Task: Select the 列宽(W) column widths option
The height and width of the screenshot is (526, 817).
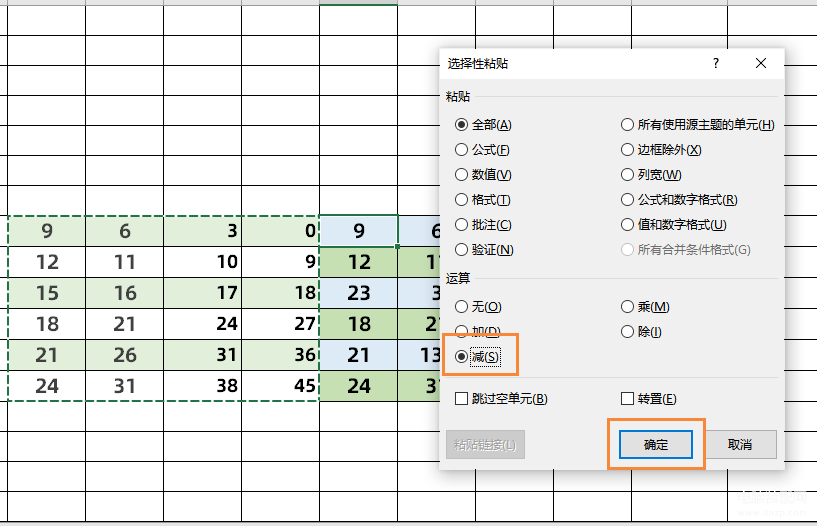Action: (x=651, y=174)
